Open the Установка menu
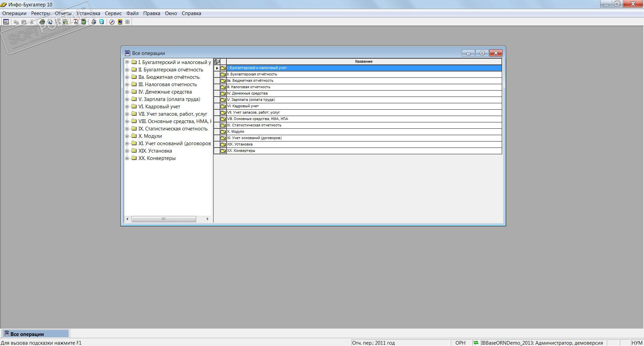Viewport: 644px width, 346px height. coord(88,13)
